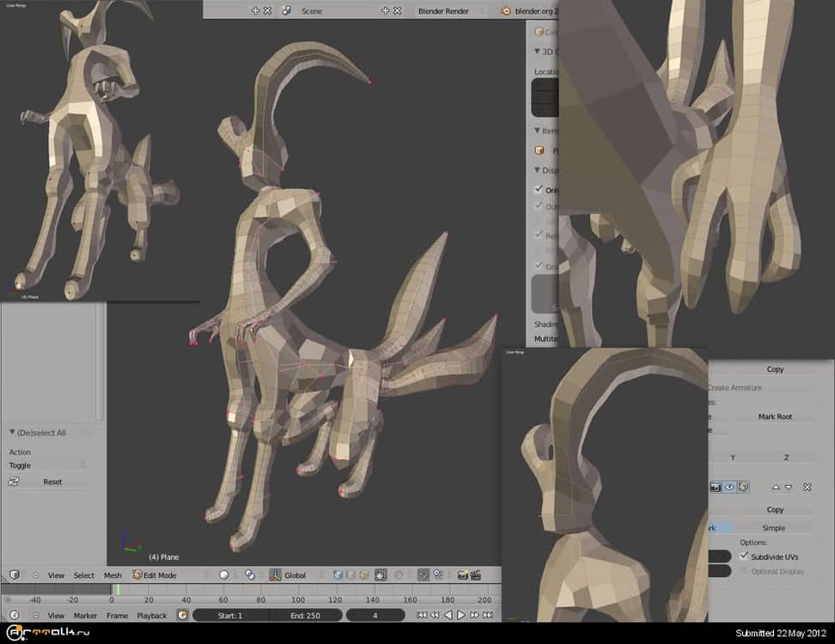The width and height of the screenshot is (835, 644).
Task: Enable face select mode
Action: [x=363, y=574]
